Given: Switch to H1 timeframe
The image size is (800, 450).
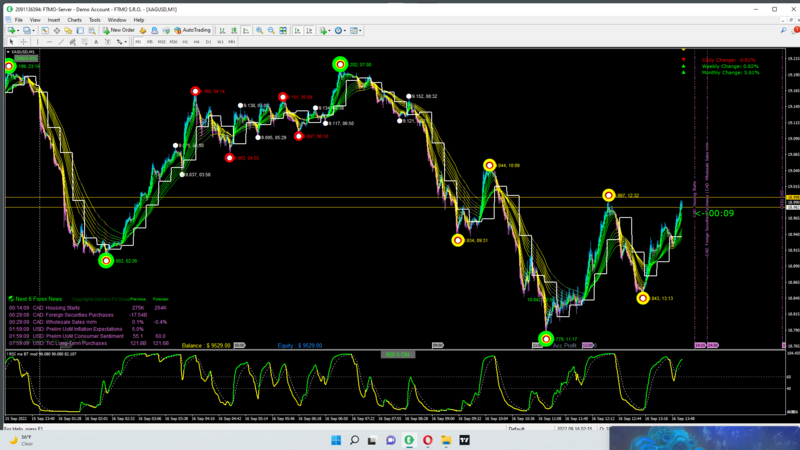Looking at the screenshot, I should [x=185, y=42].
